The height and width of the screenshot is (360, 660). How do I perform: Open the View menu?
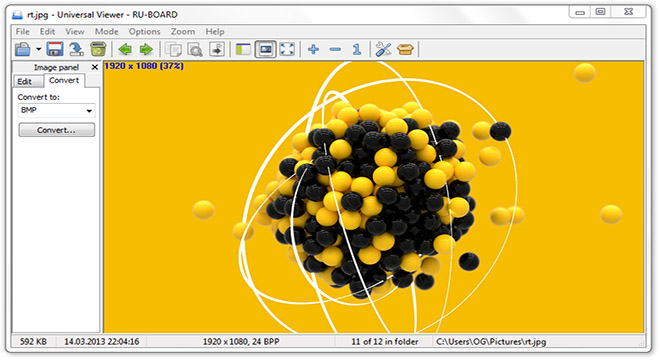pos(75,32)
